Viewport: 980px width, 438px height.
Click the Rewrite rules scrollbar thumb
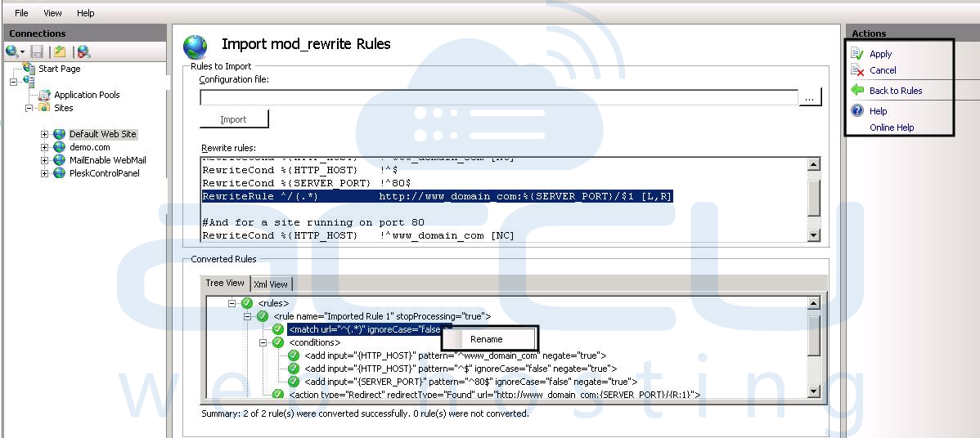814,198
